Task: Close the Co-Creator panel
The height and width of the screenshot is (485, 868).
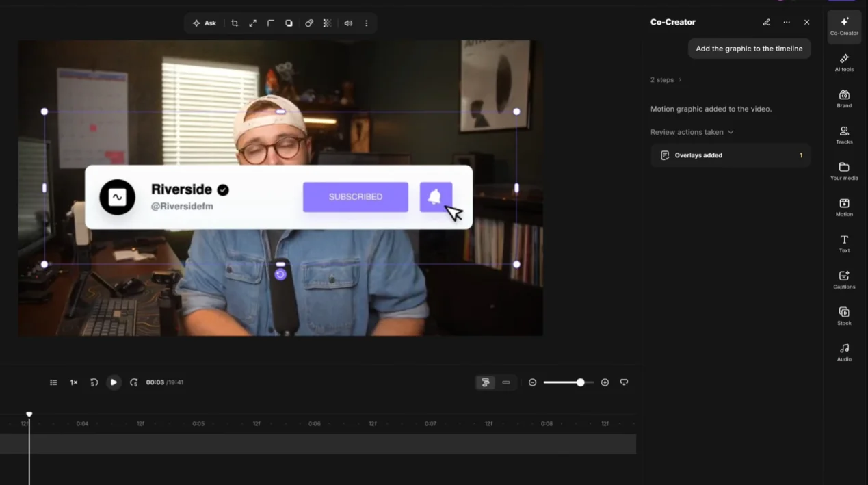Action: 807,22
